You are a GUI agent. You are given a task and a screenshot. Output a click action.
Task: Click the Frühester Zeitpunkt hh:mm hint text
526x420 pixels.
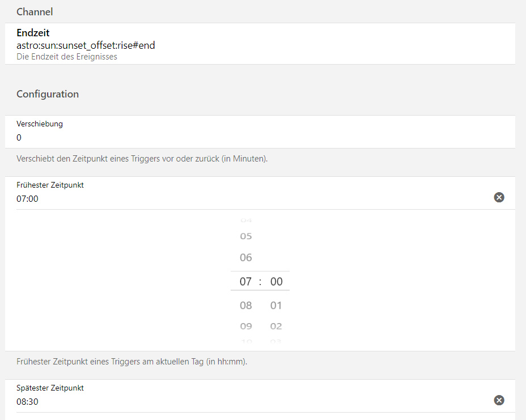[x=131, y=361]
